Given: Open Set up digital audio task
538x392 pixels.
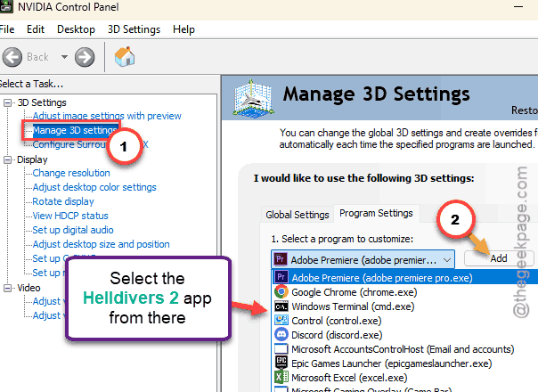Looking at the screenshot, I should coord(73,230).
